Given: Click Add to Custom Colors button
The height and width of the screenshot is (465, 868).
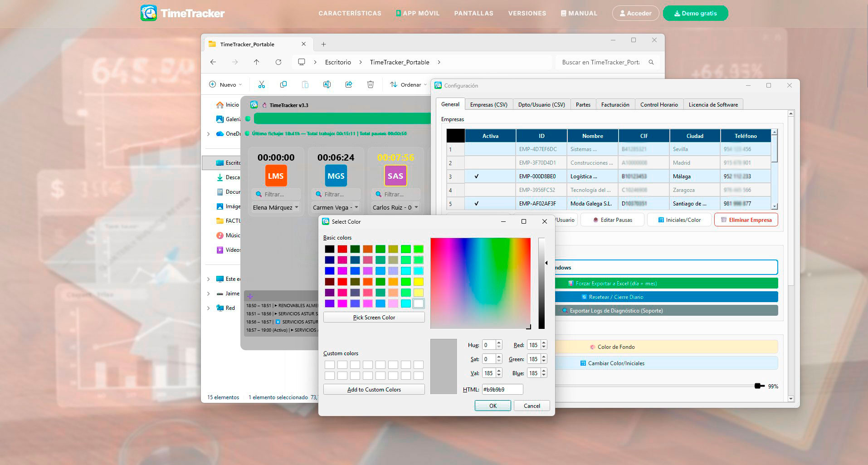Looking at the screenshot, I should pos(374,389).
